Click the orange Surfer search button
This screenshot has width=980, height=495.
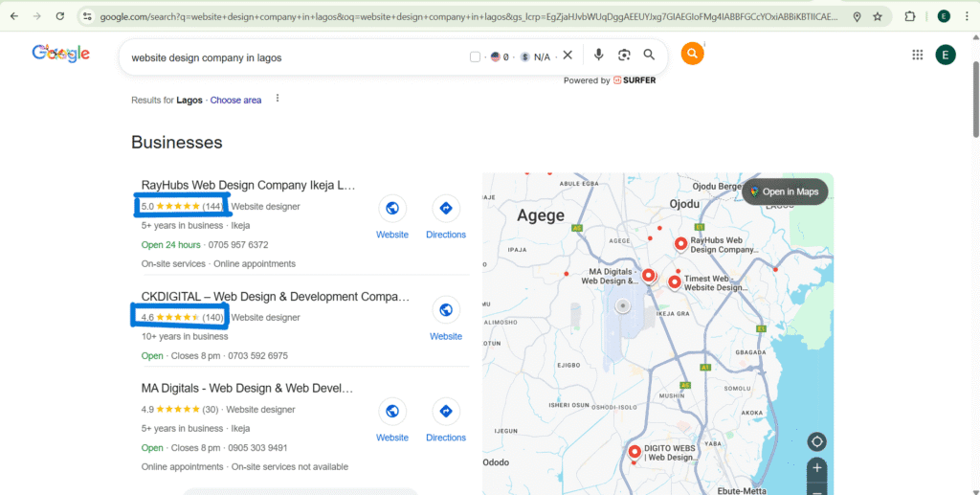coord(693,54)
